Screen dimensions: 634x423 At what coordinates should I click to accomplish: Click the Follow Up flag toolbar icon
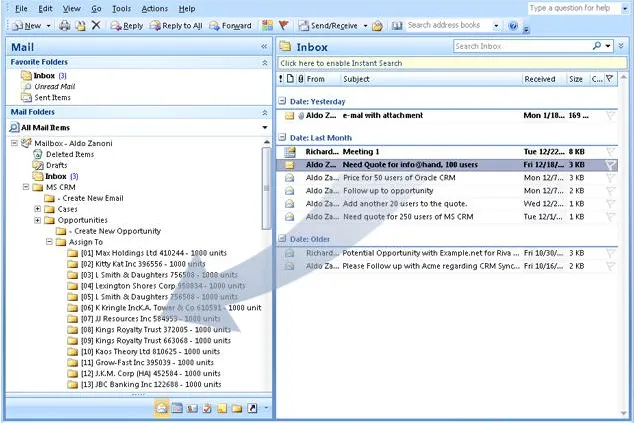click(x=283, y=26)
